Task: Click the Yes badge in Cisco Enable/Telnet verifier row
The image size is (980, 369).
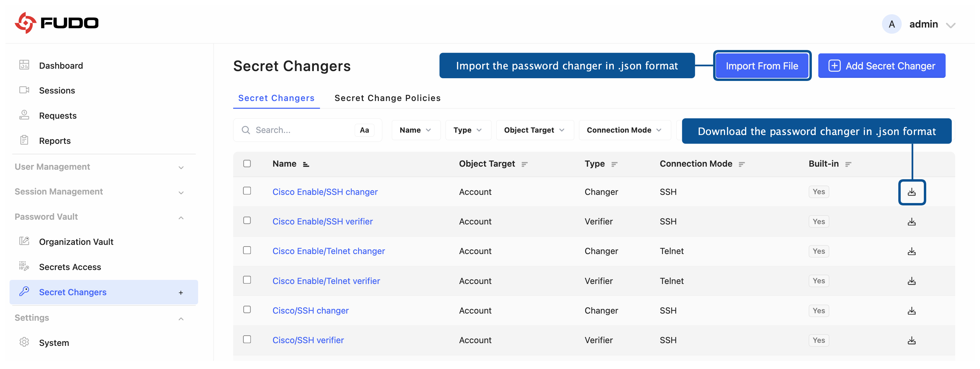Action: [x=819, y=281]
